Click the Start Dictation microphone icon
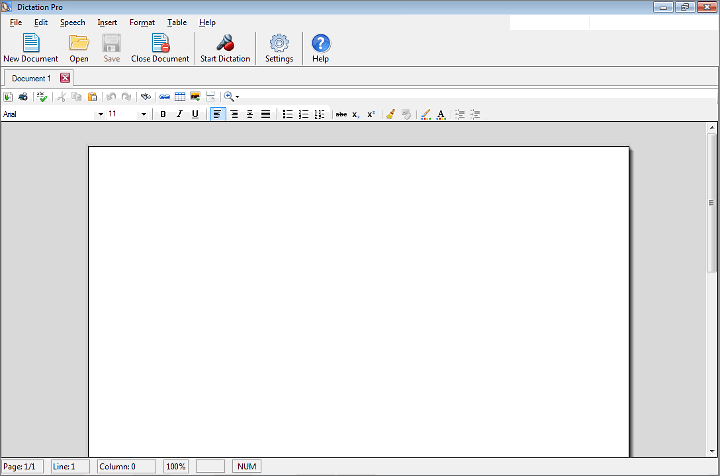 [225, 44]
